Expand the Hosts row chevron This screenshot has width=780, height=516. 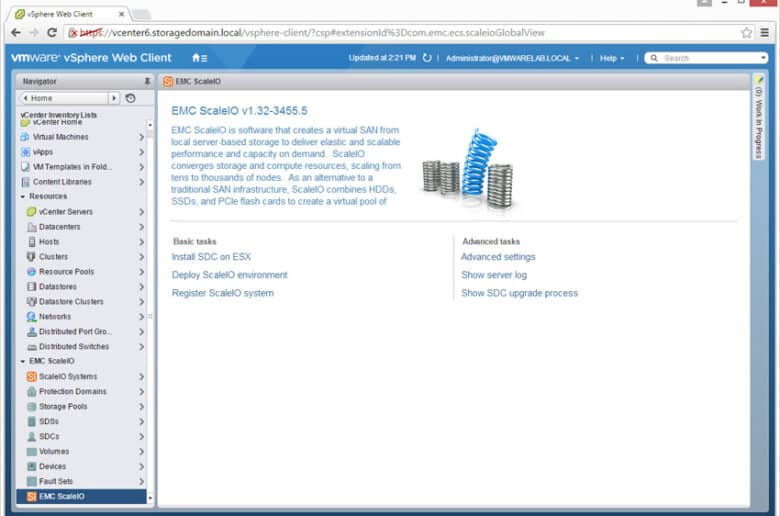[x=141, y=241]
